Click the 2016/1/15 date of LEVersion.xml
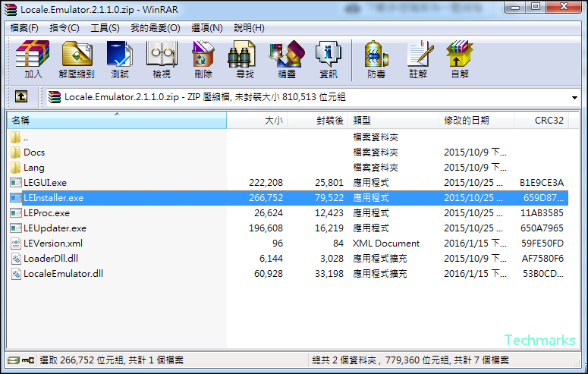Screen dimensions: 588x374 (x=475, y=244)
